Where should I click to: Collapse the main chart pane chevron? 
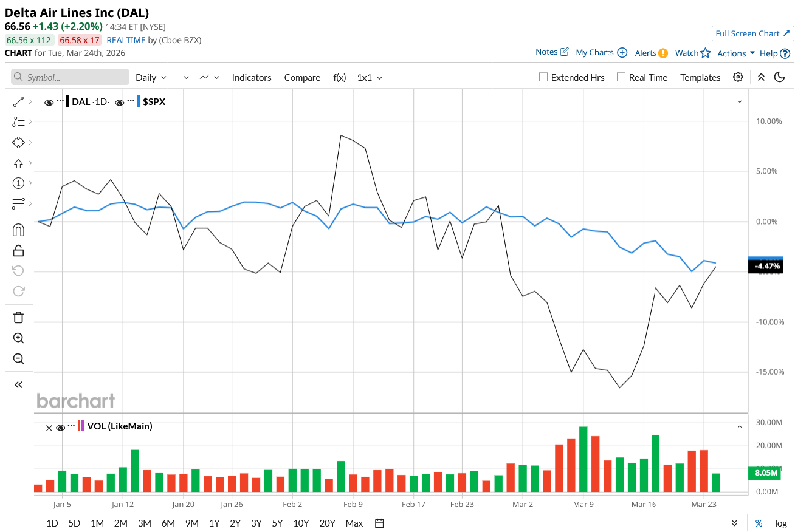[740, 102]
